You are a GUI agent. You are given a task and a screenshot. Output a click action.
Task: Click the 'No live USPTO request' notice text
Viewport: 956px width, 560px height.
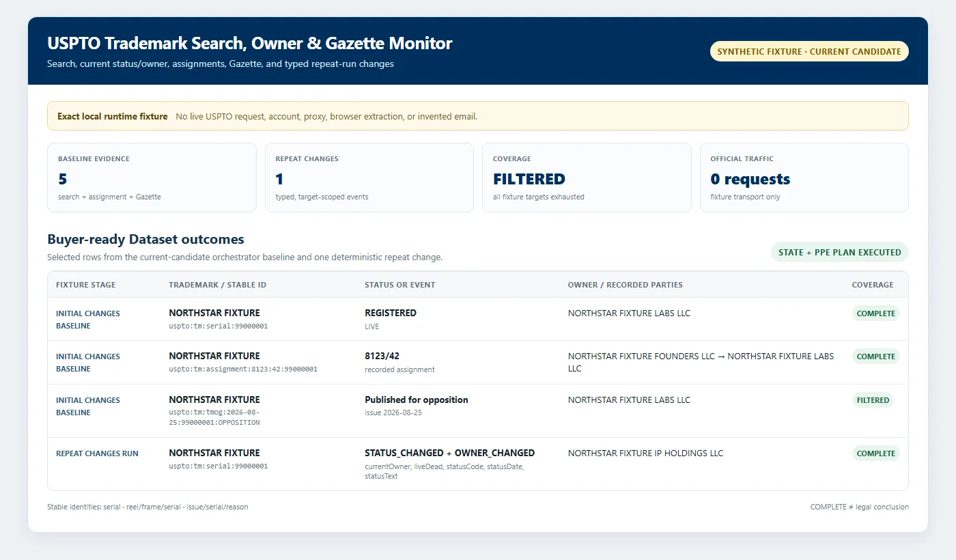click(326, 116)
